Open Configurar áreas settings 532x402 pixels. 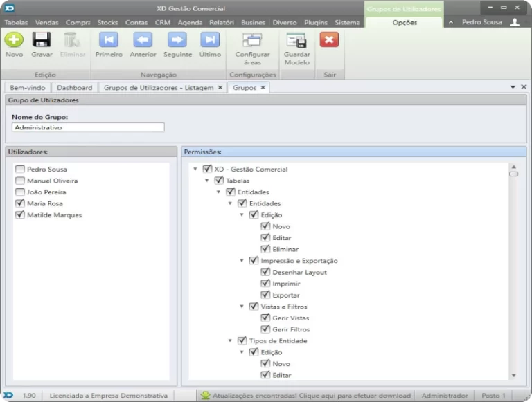pos(252,42)
